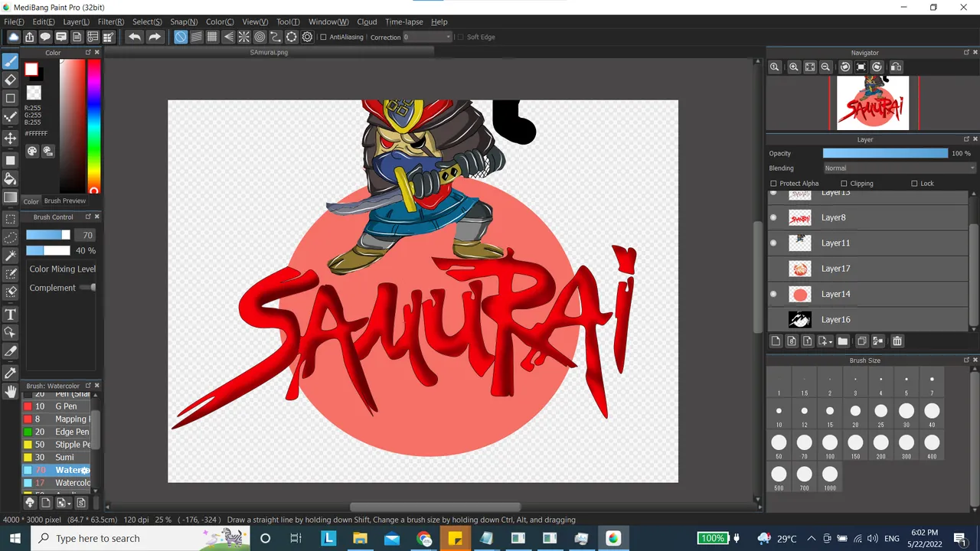Open Chrome from the taskbar
This screenshot has height=551, width=980.
pos(424,539)
